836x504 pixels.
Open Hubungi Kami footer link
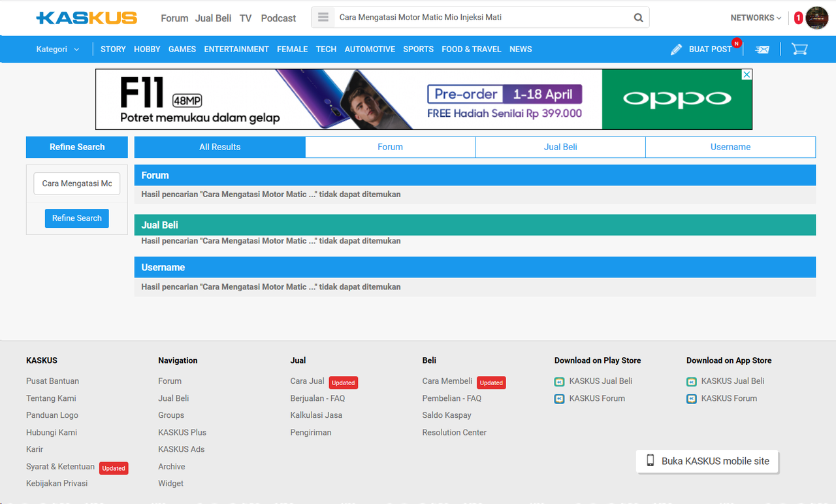click(x=52, y=432)
